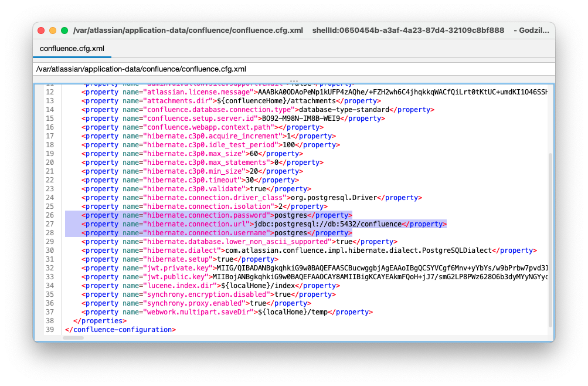Click line number 39 in the gutter
Viewport: 588px width, 386px height.
50,330
